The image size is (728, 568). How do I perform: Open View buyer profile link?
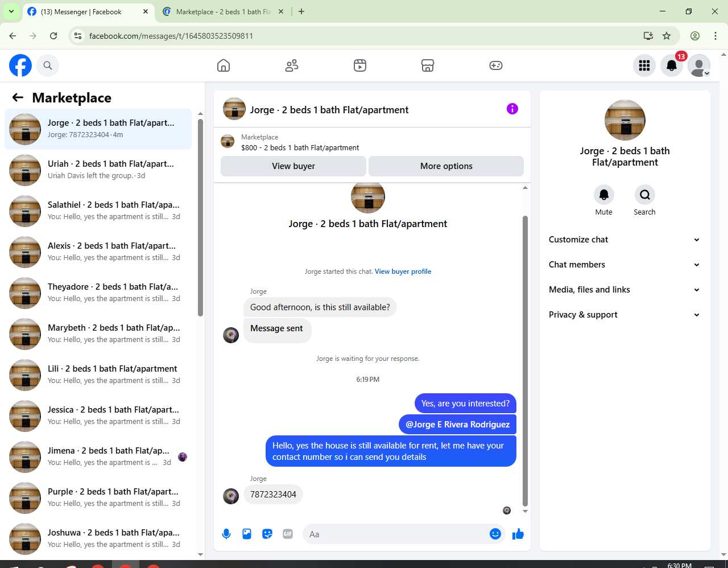[x=403, y=271]
